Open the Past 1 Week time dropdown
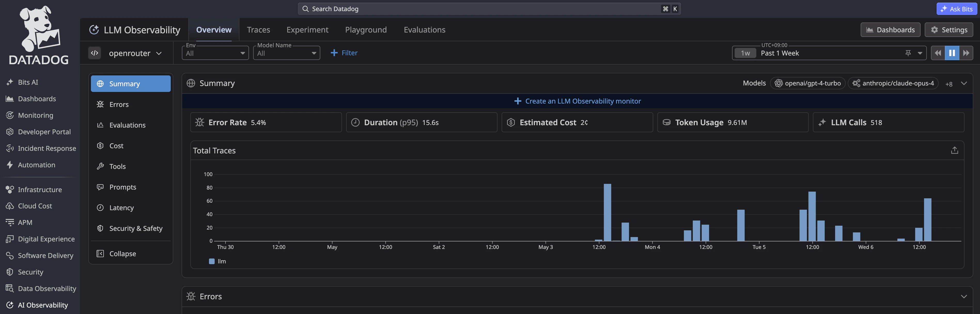 [830, 53]
